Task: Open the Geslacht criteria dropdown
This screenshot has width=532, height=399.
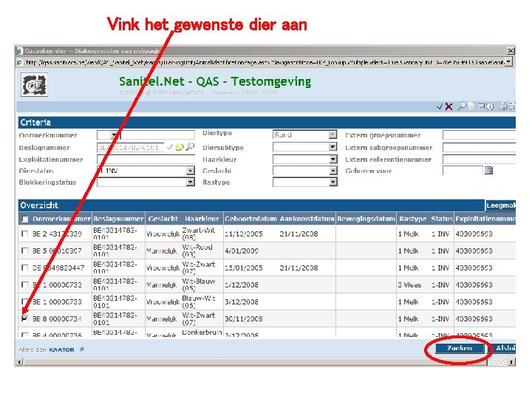Action: (332, 171)
